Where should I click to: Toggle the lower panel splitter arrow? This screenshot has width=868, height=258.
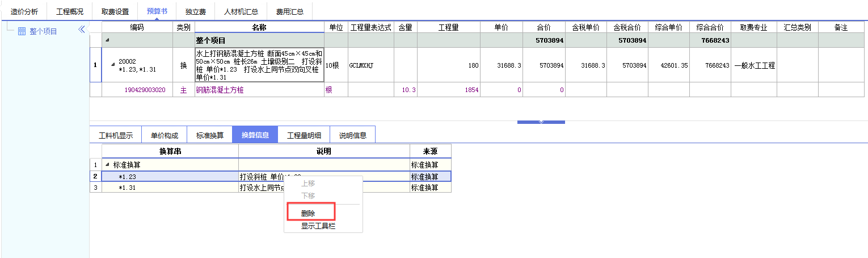541,122
